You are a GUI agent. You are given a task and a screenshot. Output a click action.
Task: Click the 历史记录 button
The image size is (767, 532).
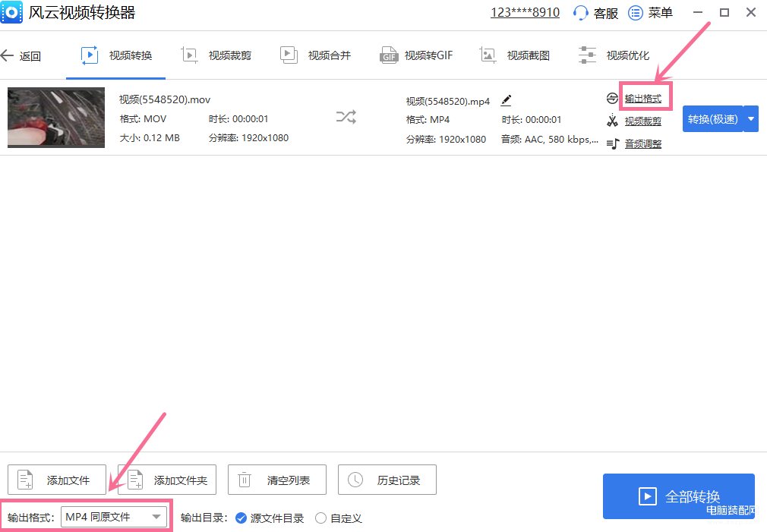click(387, 480)
